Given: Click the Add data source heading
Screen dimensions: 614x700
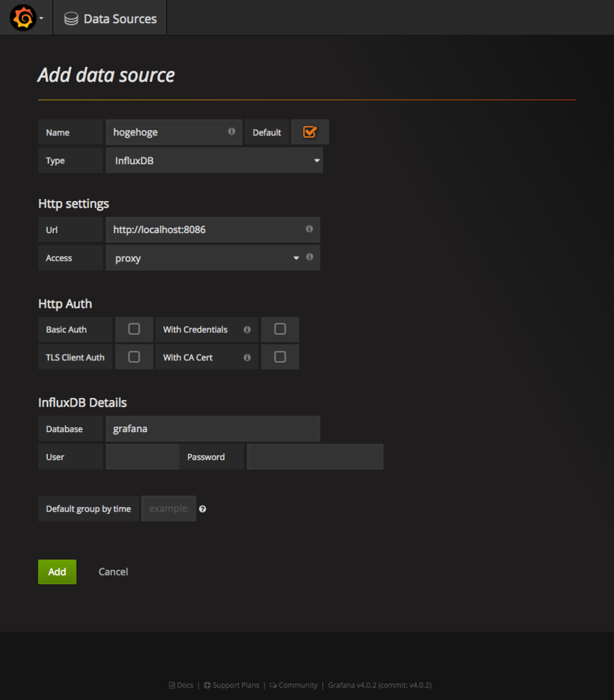Looking at the screenshot, I should 106,75.
